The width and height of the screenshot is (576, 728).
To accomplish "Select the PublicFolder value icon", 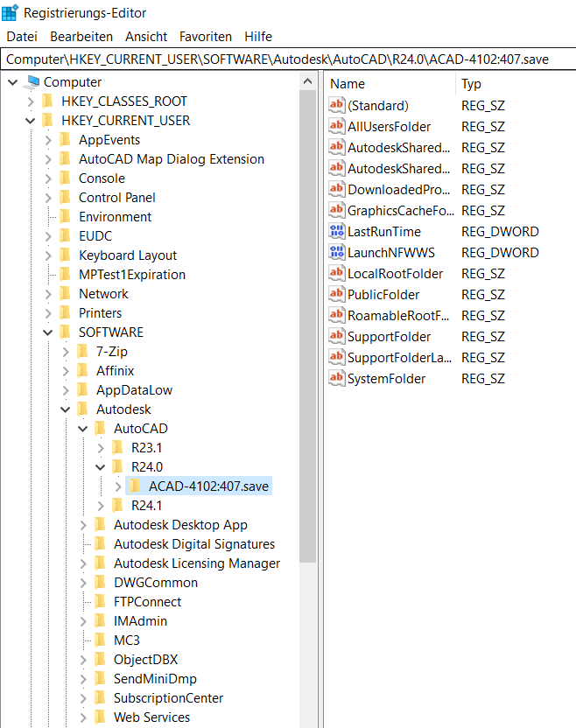I will [x=337, y=295].
